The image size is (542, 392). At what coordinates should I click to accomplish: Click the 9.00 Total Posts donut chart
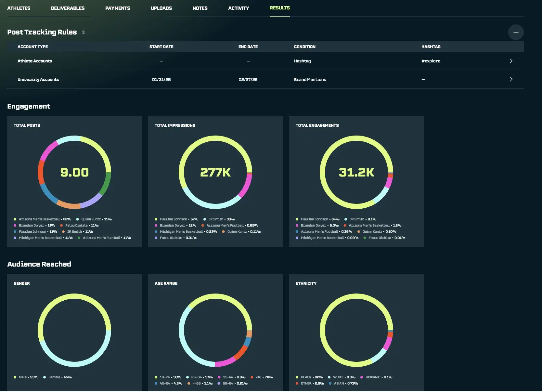pyautogui.click(x=74, y=172)
